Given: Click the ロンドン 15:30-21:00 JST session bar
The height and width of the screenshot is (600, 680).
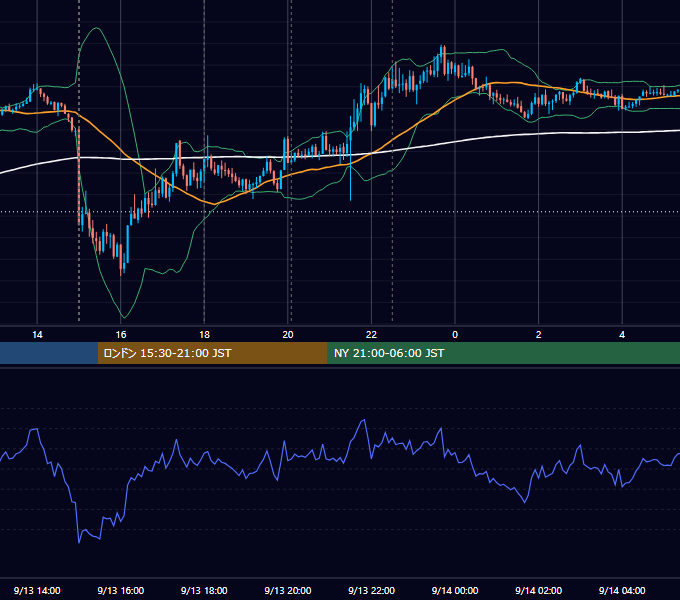Looking at the screenshot, I should coord(212,353).
